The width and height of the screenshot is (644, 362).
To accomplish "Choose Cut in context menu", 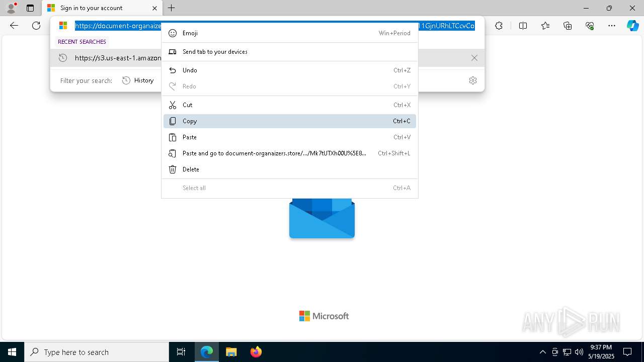I will coord(290,105).
